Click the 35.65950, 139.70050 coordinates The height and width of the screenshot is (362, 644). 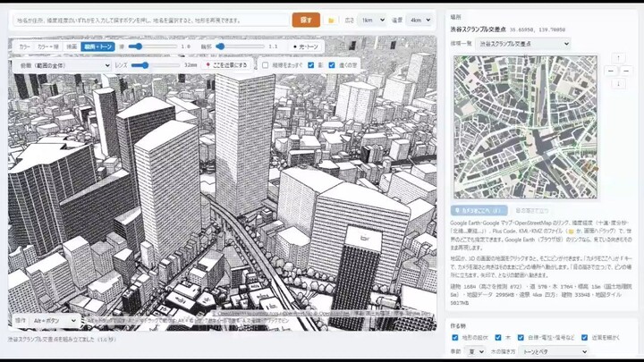(538, 29)
